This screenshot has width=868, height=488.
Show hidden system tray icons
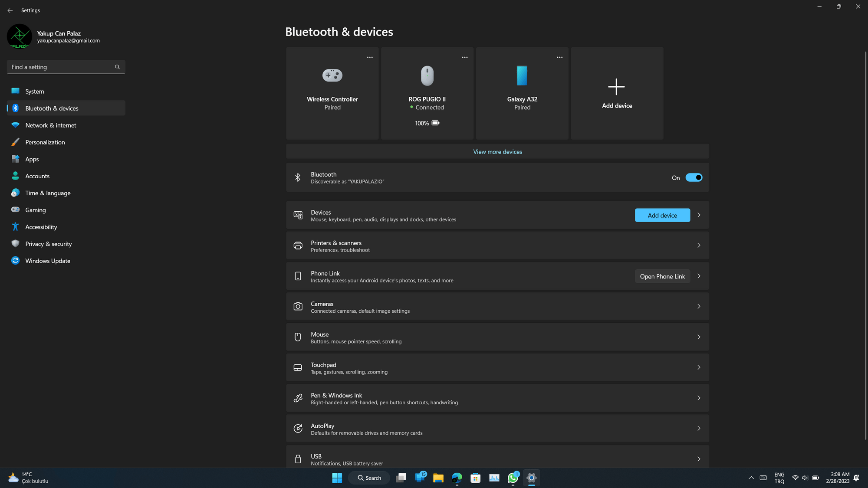pos(751,478)
